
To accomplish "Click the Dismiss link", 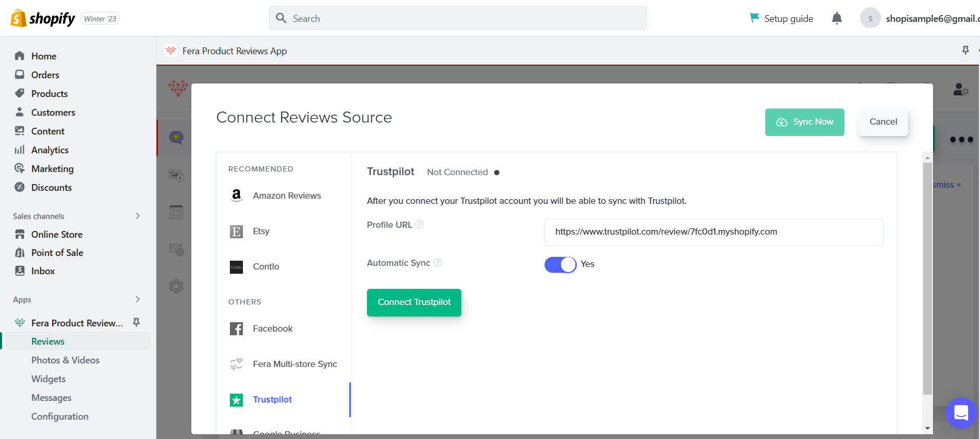I will (x=947, y=185).
